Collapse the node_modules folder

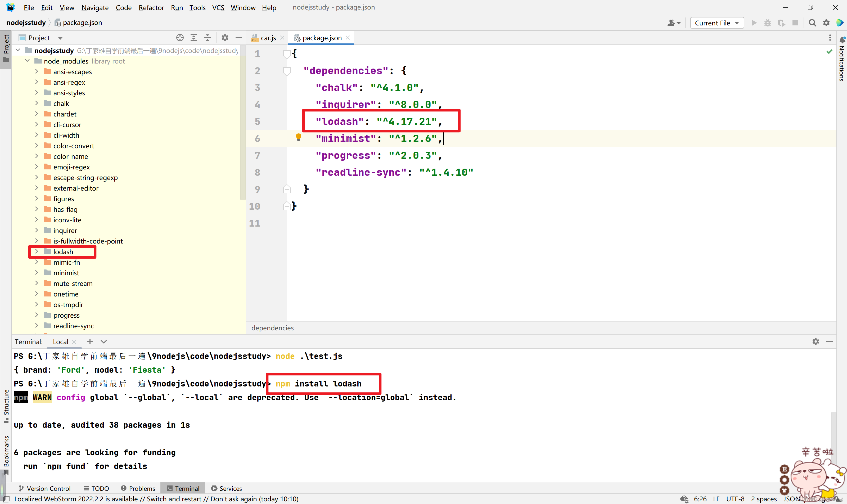(x=27, y=61)
